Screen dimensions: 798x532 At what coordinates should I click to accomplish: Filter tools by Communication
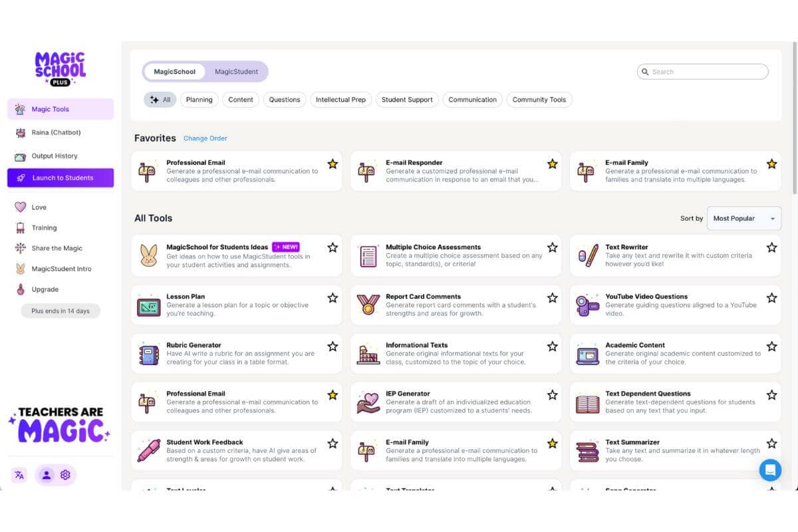472,100
